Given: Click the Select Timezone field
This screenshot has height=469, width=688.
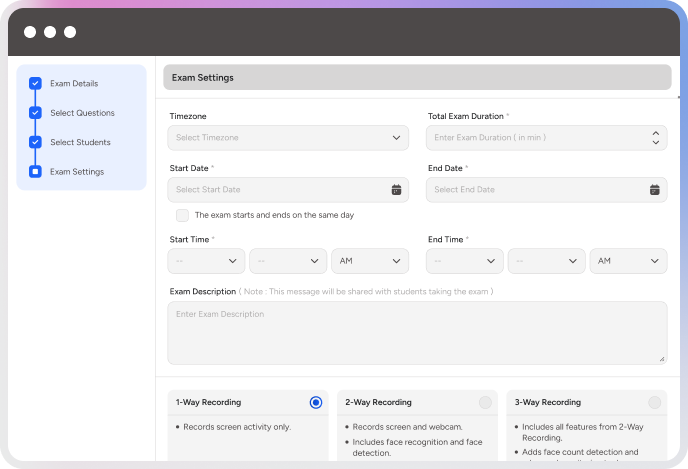Looking at the screenshot, I should pos(288,137).
